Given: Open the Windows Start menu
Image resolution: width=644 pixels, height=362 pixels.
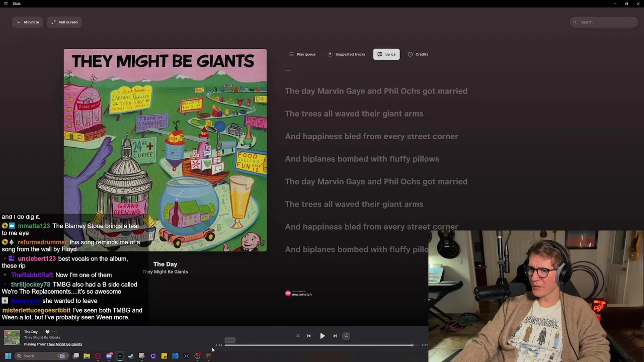Looking at the screenshot, I should 8,356.
